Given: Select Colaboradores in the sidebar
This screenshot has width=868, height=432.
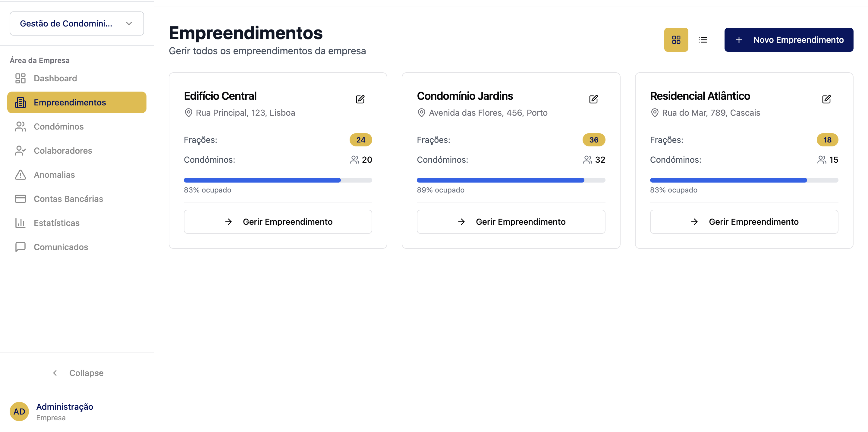Looking at the screenshot, I should (63, 151).
